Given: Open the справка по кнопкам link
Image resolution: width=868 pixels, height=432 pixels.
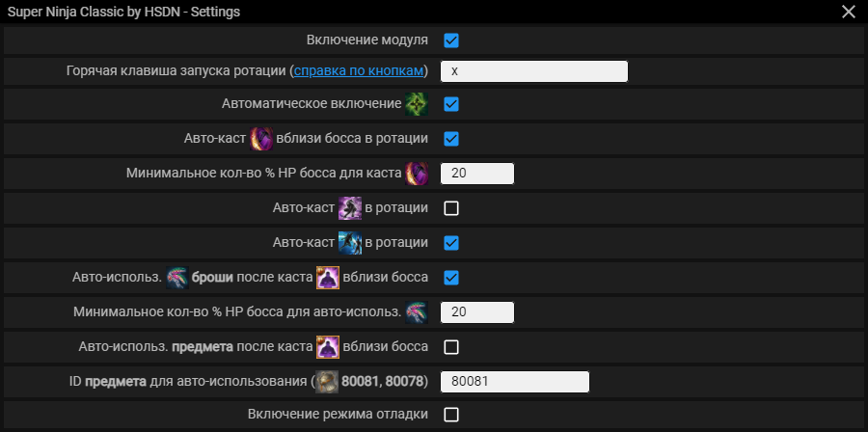Looking at the screenshot, I should pos(359,71).
